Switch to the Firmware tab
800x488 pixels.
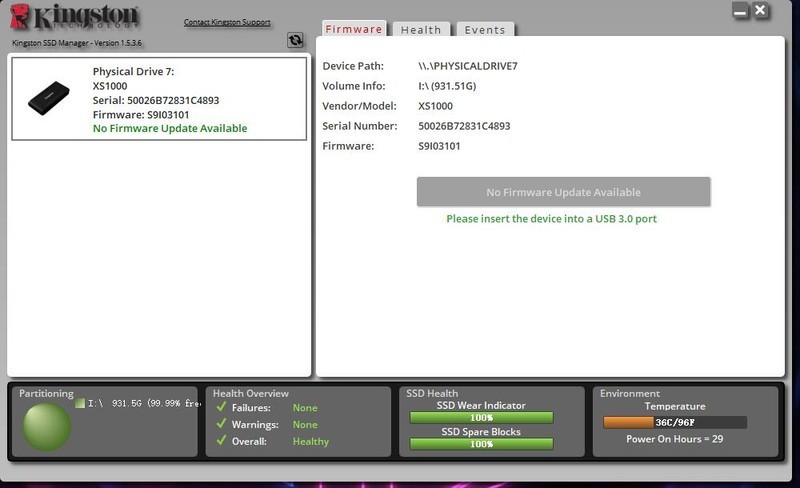pyautogui.click(x=354, y=29)
